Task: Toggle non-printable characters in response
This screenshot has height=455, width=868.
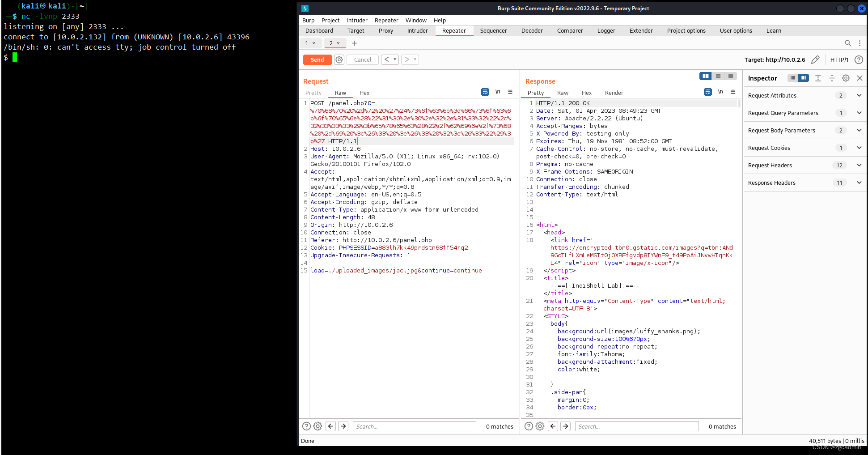Action: click(720, 92)
